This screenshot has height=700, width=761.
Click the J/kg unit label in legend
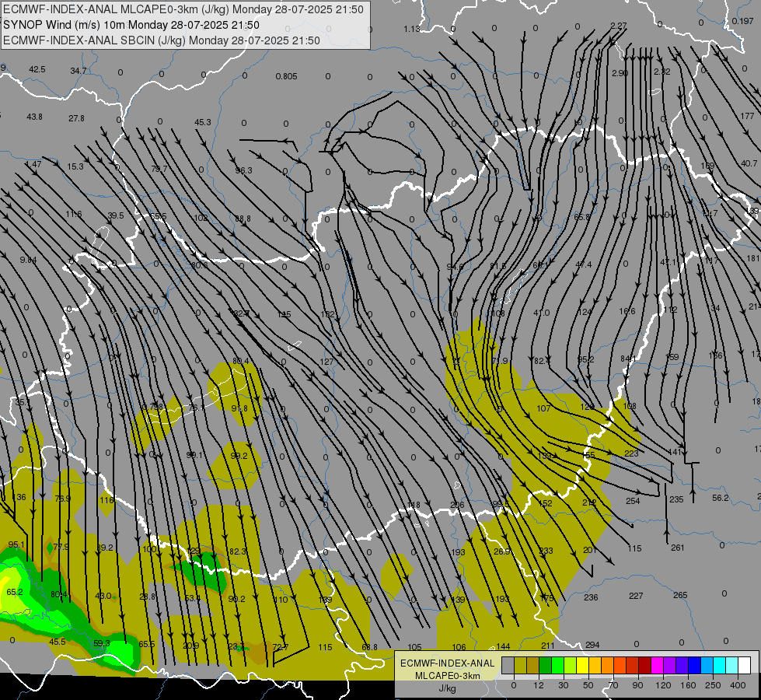click(448, 688)
